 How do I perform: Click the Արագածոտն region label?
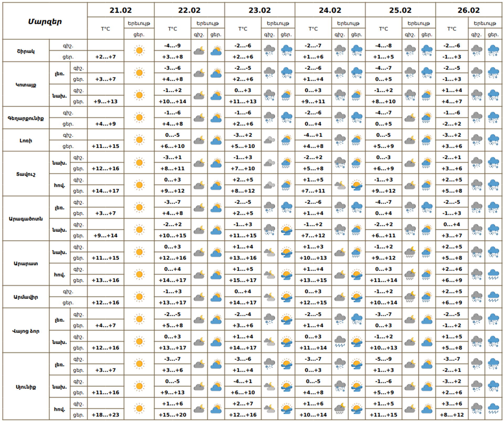point(26,219)
